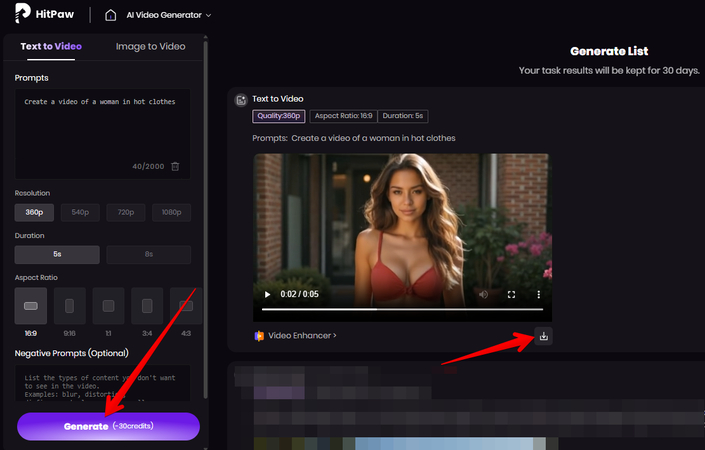Click the left panel scrollbar

click(x=205, y=219)
